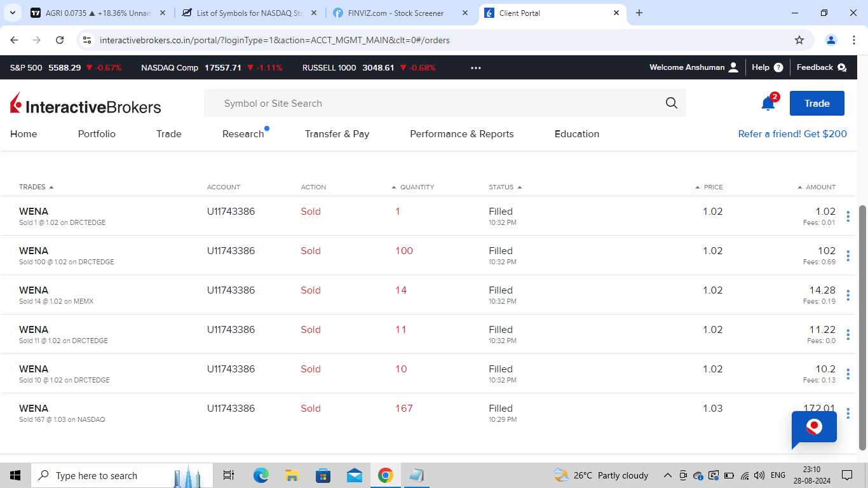Show hidden system tray icons
The width and height of the screenshot is (868, 488).
click(667, 475)
